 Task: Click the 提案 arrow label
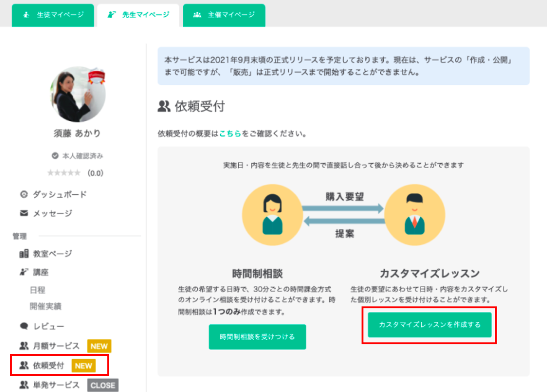pyautogui.click(x=344, y=234)
